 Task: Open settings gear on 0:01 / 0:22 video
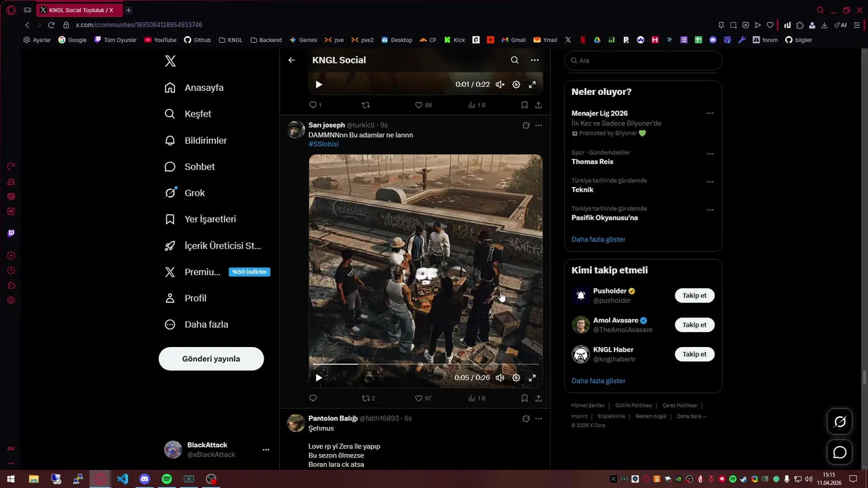(x=516, y=85)
